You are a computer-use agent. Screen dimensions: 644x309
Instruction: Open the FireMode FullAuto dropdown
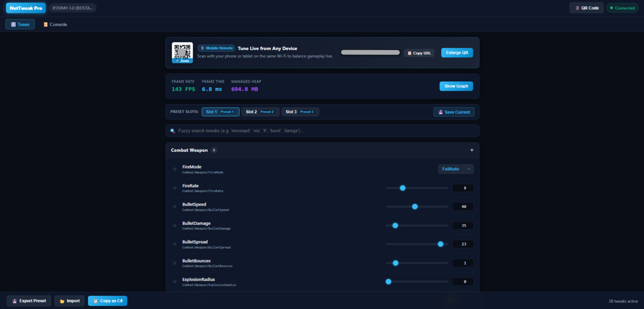coord(456,169)
